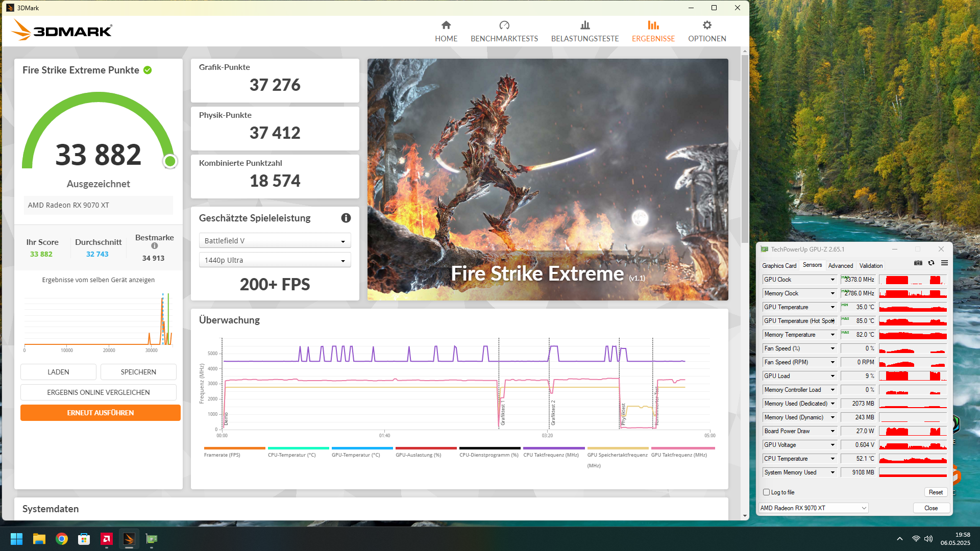
Task: Click the GPU-Z screenshot camera icon
Action: tap(918, 263)
